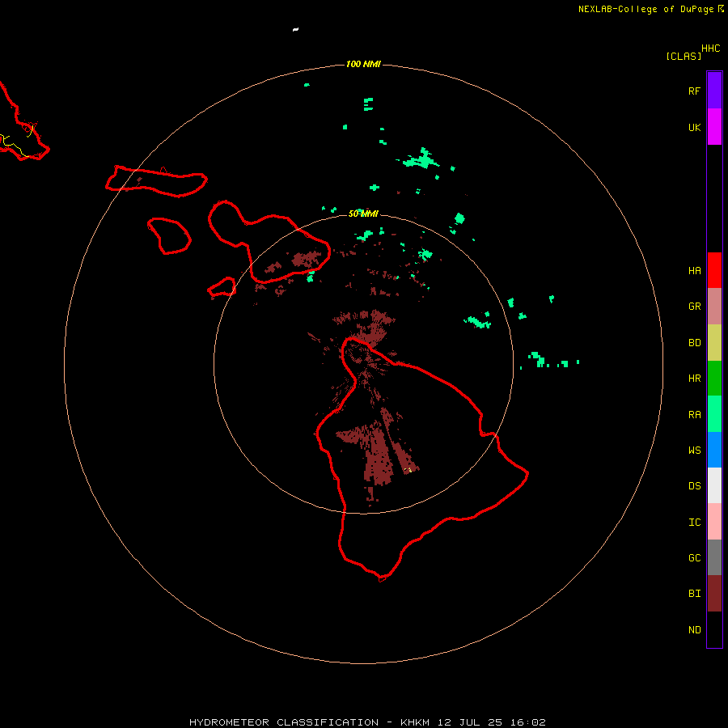Click the ND legend label
Image resolution: width=728 pixels, height=728 pixels.
694,630
